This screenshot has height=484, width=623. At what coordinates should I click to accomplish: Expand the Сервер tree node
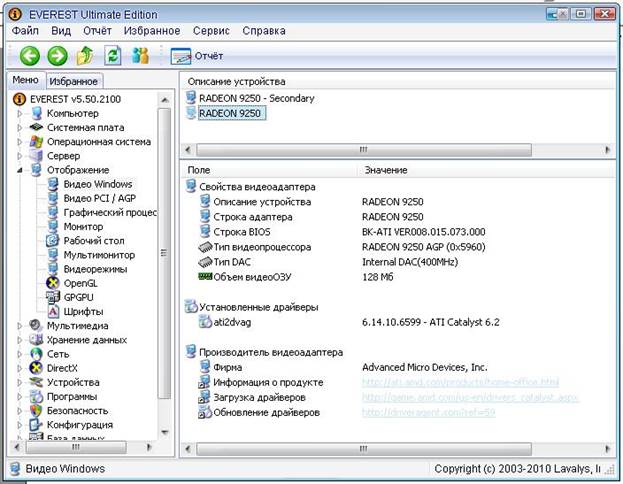point(19,156)
